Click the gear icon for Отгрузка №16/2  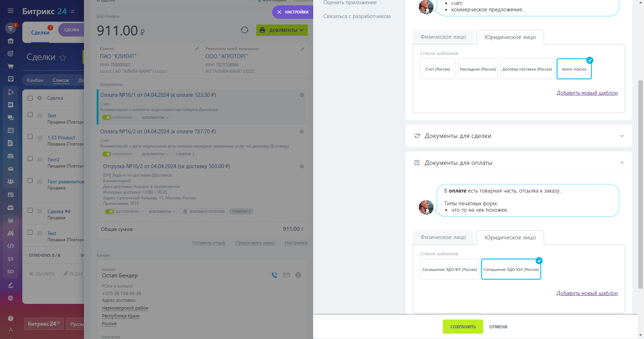[x=302, y=166]
